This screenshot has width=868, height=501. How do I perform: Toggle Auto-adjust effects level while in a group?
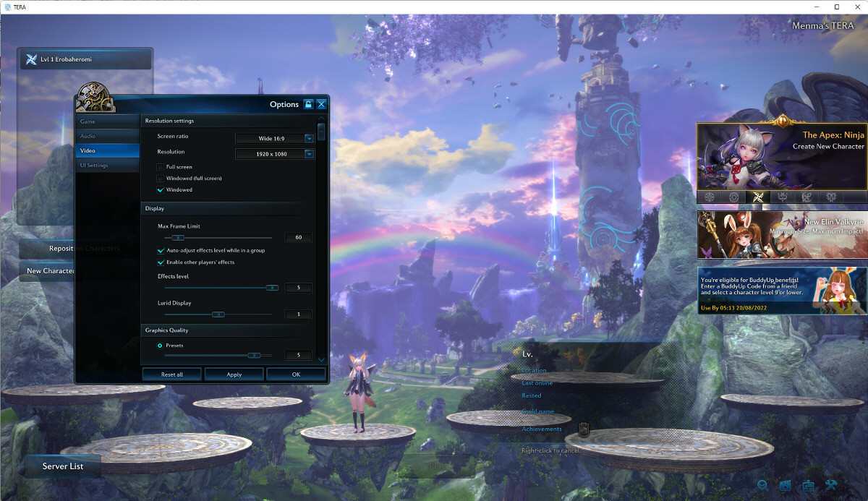pyautogui.click(x=161, y=251)
